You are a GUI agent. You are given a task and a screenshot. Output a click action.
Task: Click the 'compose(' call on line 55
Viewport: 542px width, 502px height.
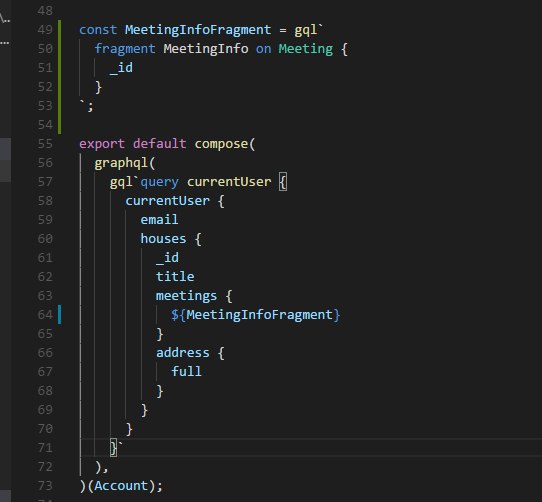click(225, 144)
